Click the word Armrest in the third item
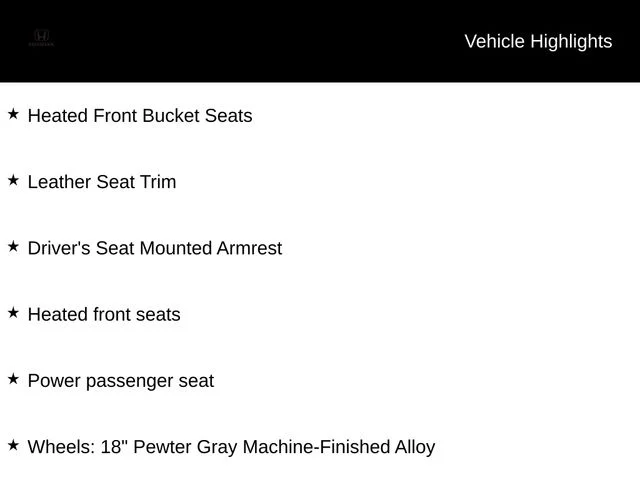The width and height of the screenshot is (640, 480). pos(249,248)
